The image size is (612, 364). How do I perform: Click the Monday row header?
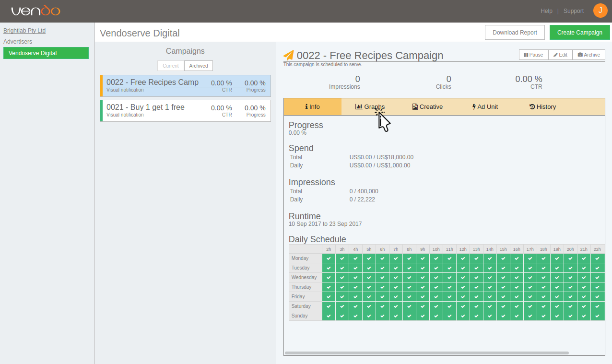point(306,258)
